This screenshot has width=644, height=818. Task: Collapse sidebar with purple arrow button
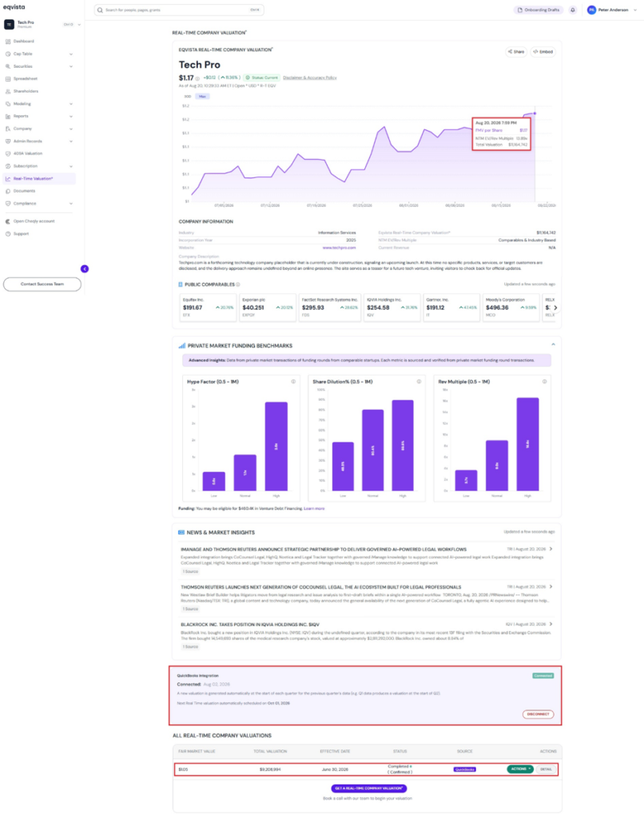(85, 268)
